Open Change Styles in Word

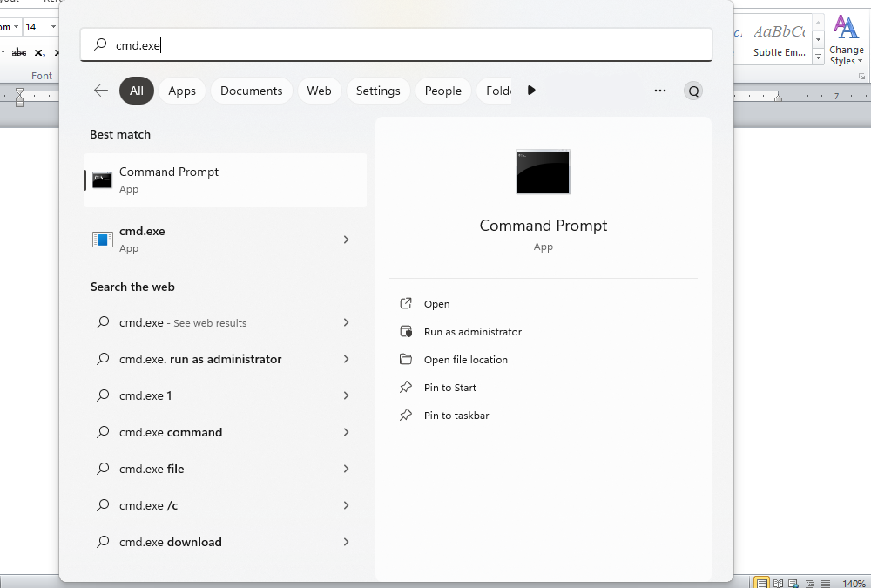[x=846, y=40]
